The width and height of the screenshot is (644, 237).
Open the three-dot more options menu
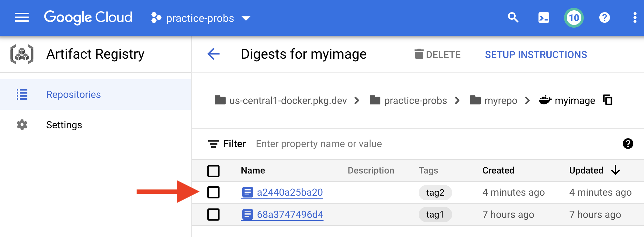pos(635,18)
